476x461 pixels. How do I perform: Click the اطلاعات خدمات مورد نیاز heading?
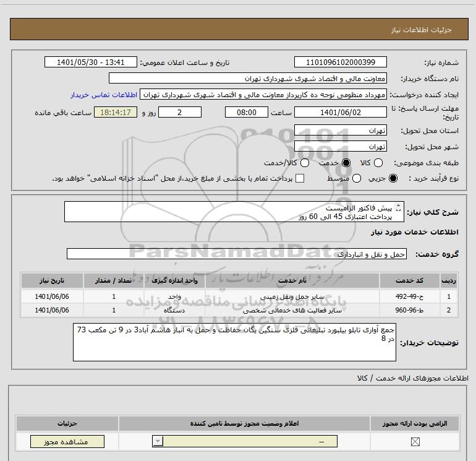[414, 232]
